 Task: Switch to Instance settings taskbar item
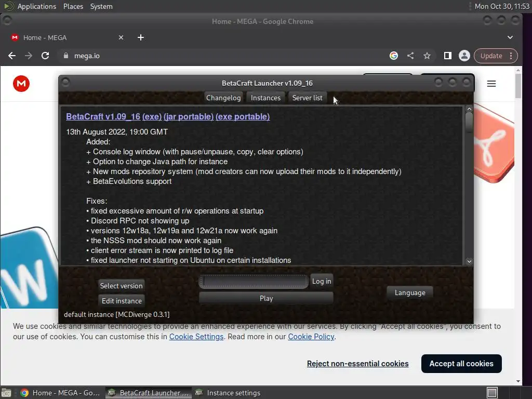pyautogui.click(x=228, y=393)
